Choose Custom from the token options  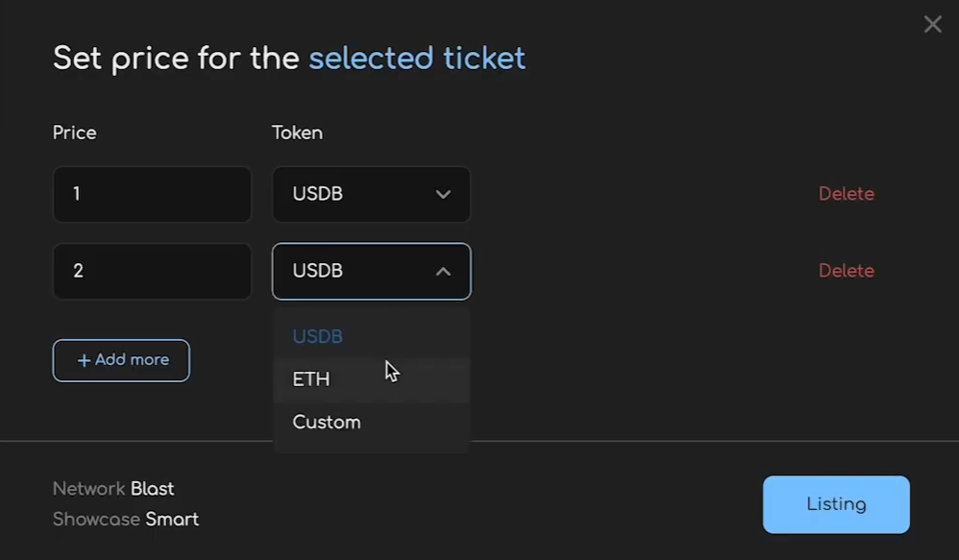326,422
